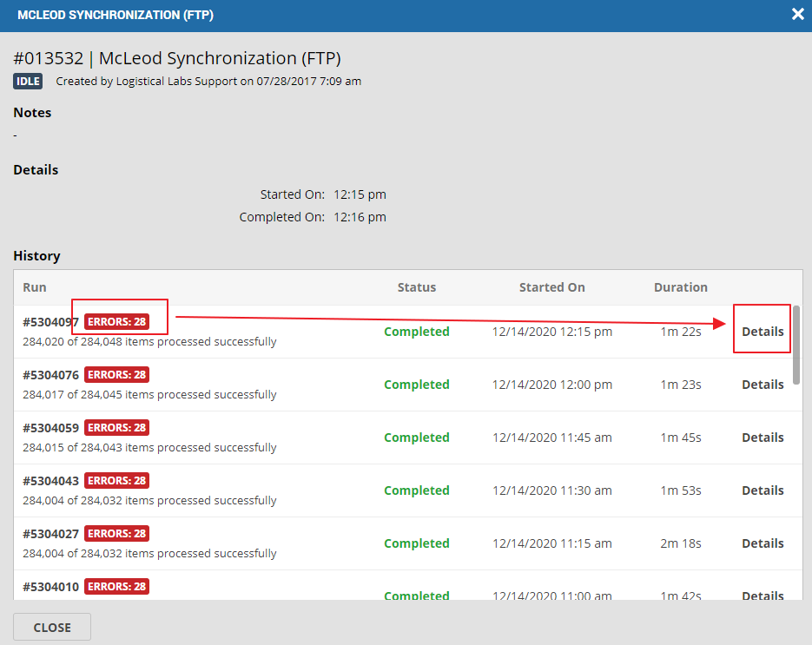Click start time 12/14/2020 11:15 am
This screenshot has height=645, width=812.
(552, 543)
